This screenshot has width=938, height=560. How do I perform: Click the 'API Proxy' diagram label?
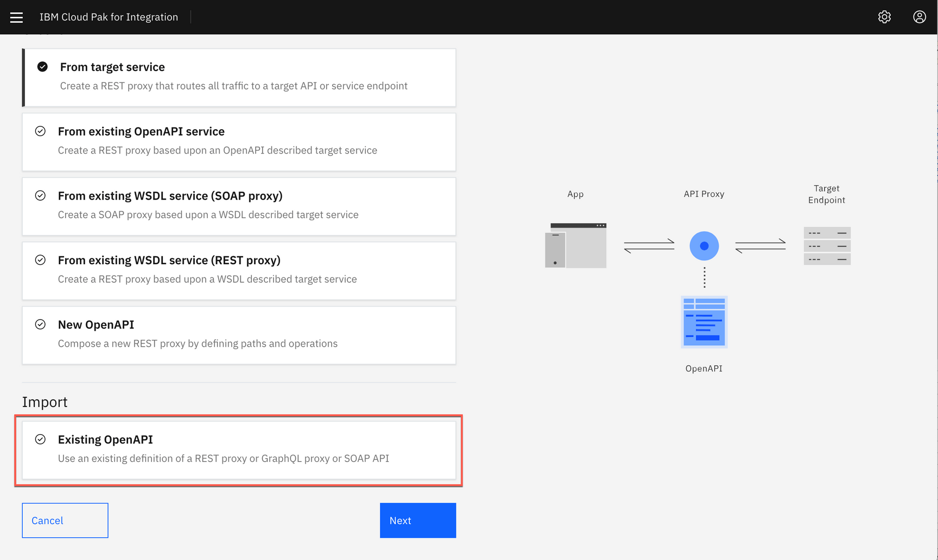point(704,194)
